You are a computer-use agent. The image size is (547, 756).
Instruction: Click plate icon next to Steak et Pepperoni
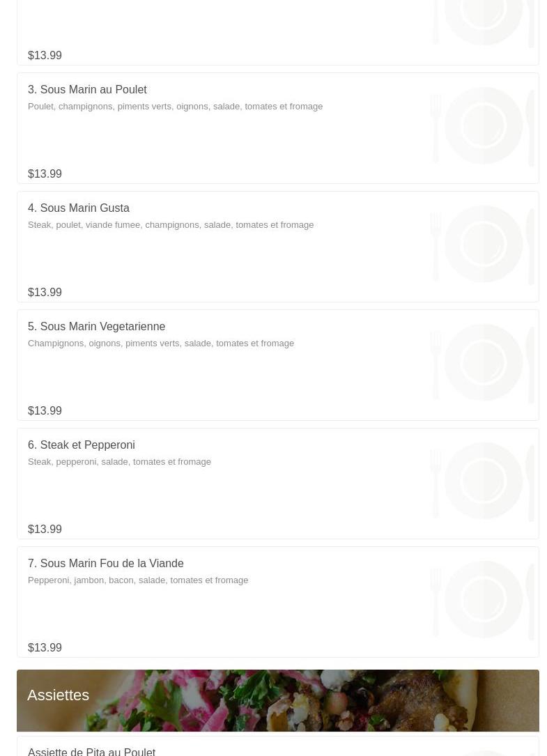483,481
